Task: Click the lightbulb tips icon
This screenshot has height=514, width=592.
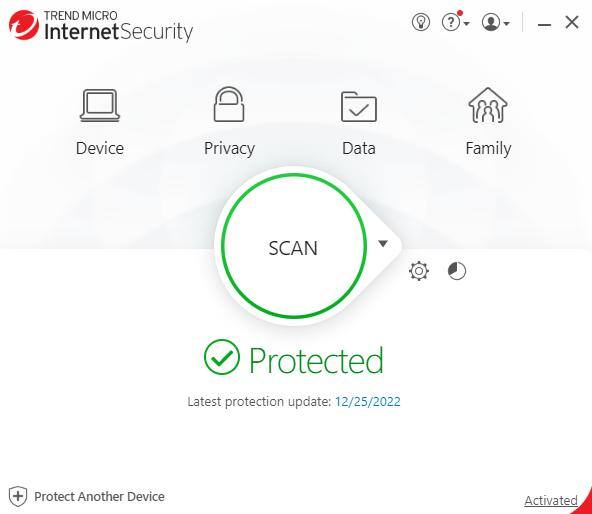Action: pos(421,22)
